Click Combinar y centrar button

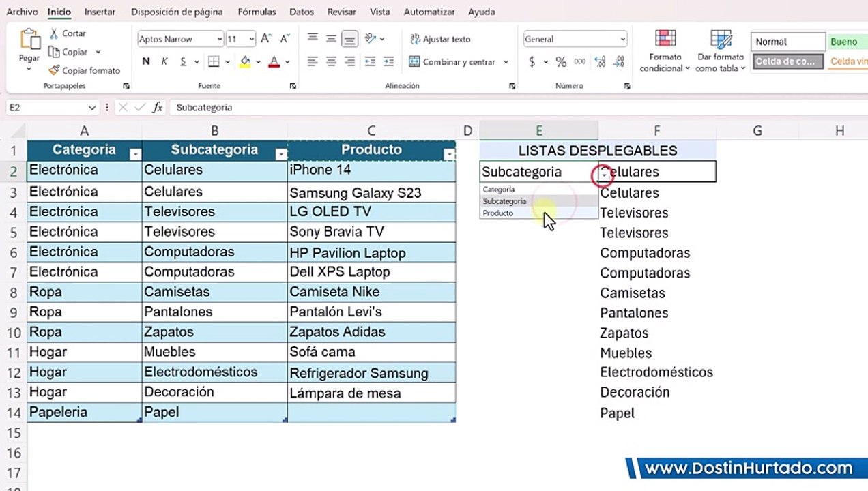(452, 61)
